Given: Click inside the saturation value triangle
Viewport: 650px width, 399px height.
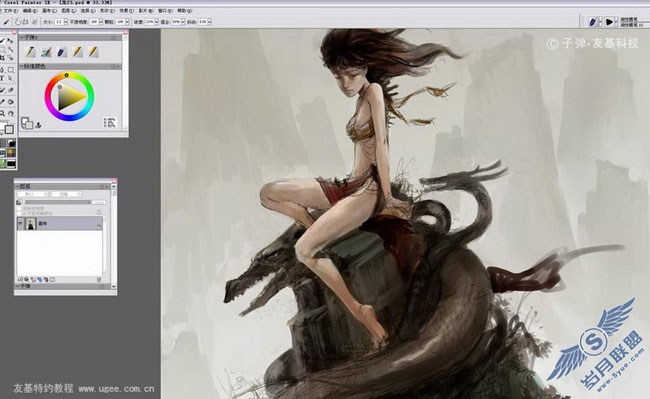Looking at the screenshot, I should (x=71, y=96).
